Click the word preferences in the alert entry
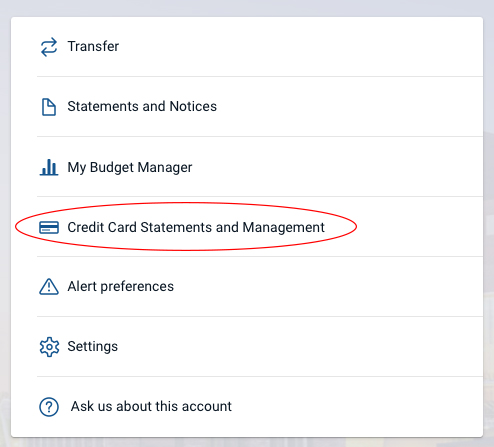The width and height of the screenshot is (494, 447). [137, 287]
